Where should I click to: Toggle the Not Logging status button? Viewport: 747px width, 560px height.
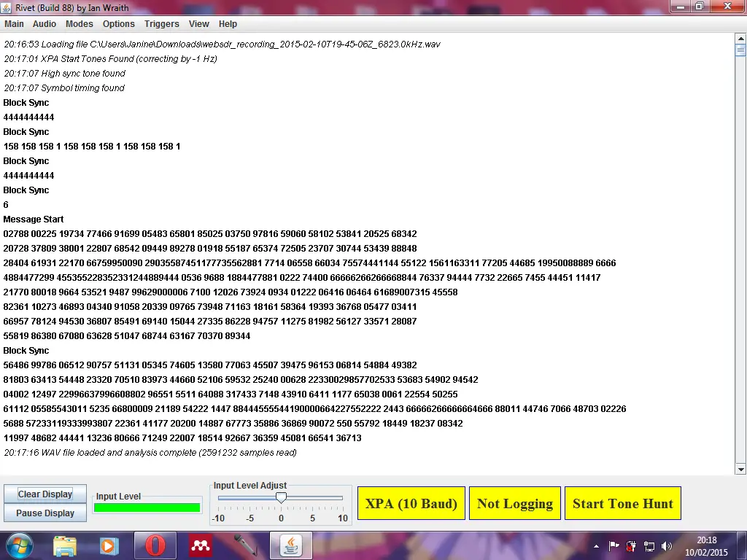(514, 503)
